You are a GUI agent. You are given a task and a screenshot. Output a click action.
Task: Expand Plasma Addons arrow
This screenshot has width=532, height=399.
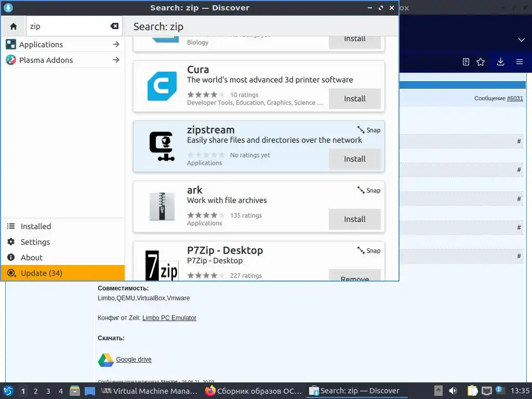pyautogui.click(x=116, y=60)
